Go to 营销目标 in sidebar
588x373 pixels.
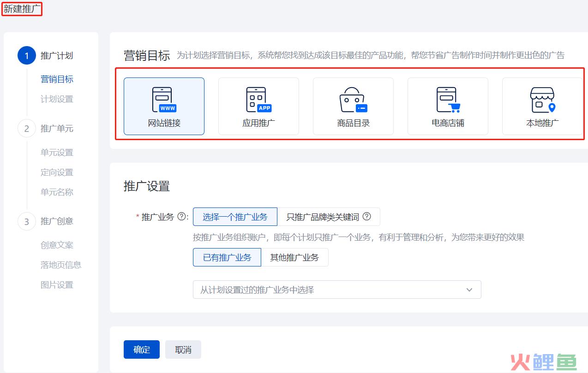[x=57, y=79]
